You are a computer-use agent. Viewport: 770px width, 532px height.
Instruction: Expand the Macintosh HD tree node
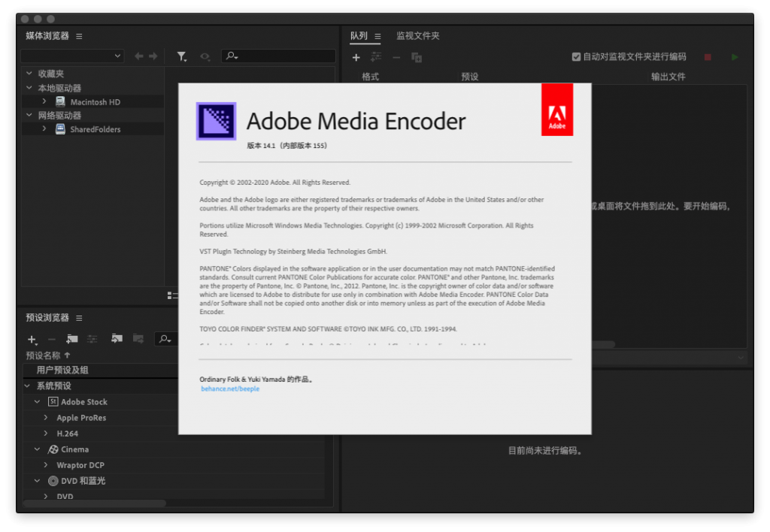(x=44, y=101)
